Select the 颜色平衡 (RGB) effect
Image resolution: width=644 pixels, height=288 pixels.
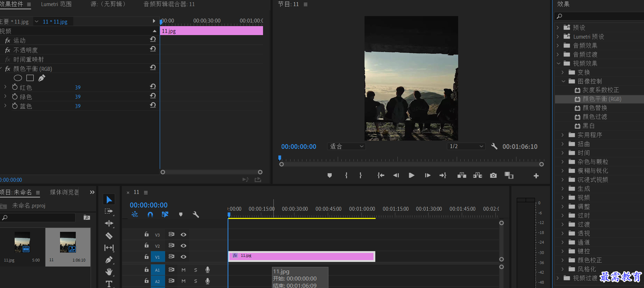coord(602,99)
